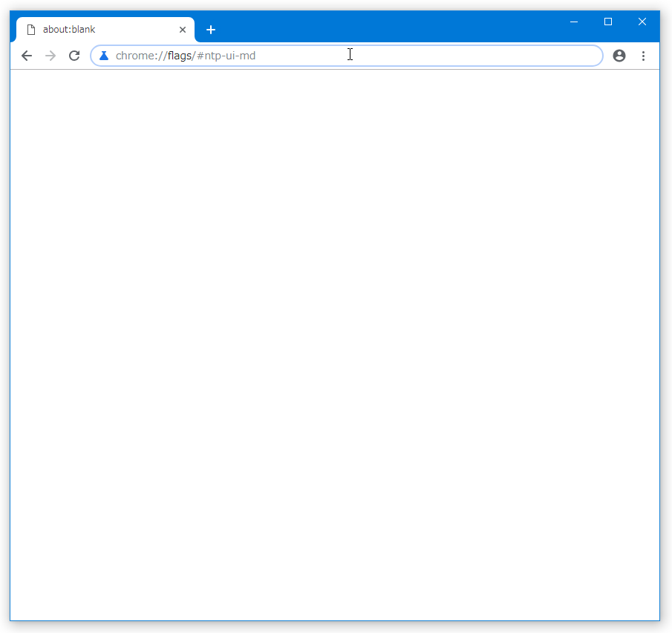Screen dimensions: 672x633
Task: Close the Chrome window
Action: [642, 22]
